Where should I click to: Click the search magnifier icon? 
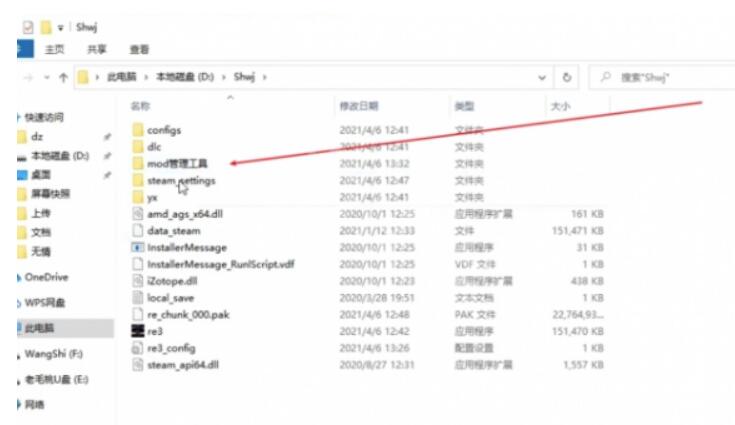tap(606, 77)
